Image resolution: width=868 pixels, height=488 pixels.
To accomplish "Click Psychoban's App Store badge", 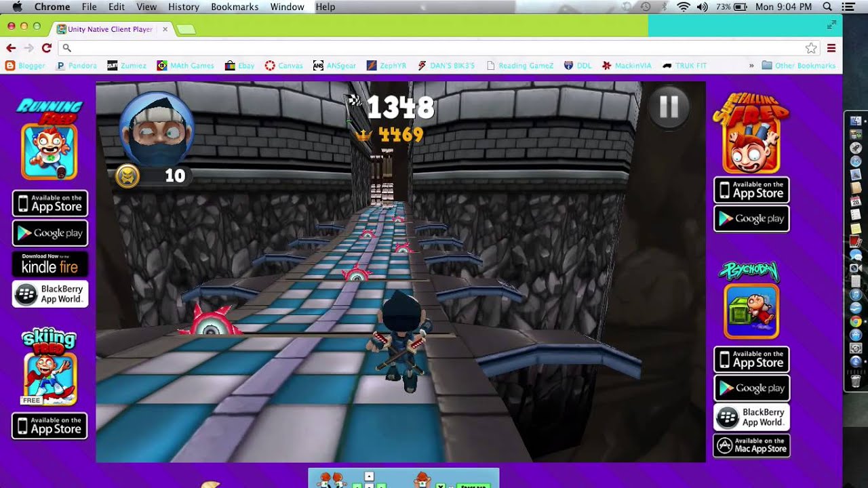I will click(x=751, y=359).
